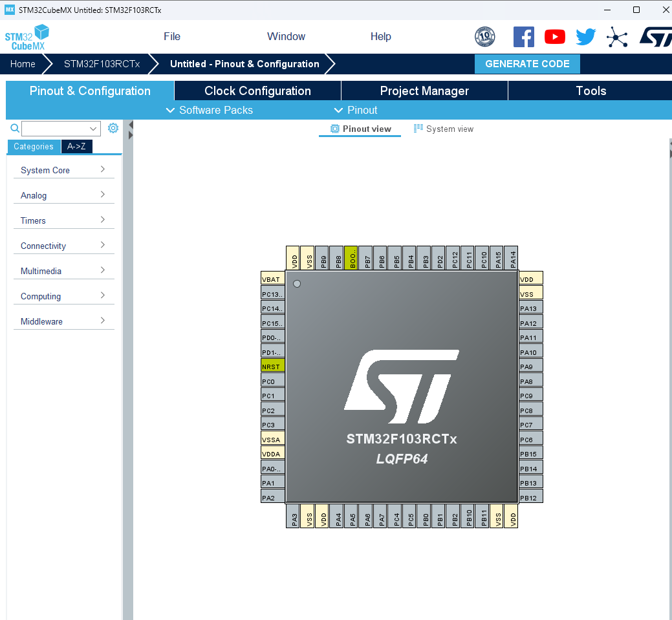Open the YouTube icon link

[x=554, y=37]
